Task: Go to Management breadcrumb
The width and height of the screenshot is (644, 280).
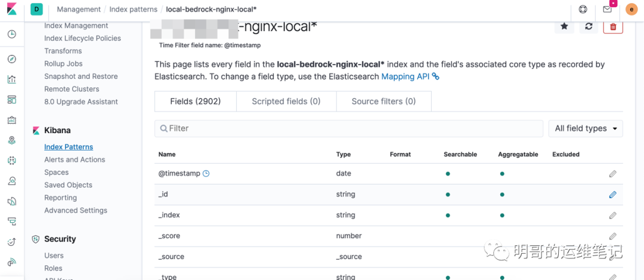Action: click(79, 9)
